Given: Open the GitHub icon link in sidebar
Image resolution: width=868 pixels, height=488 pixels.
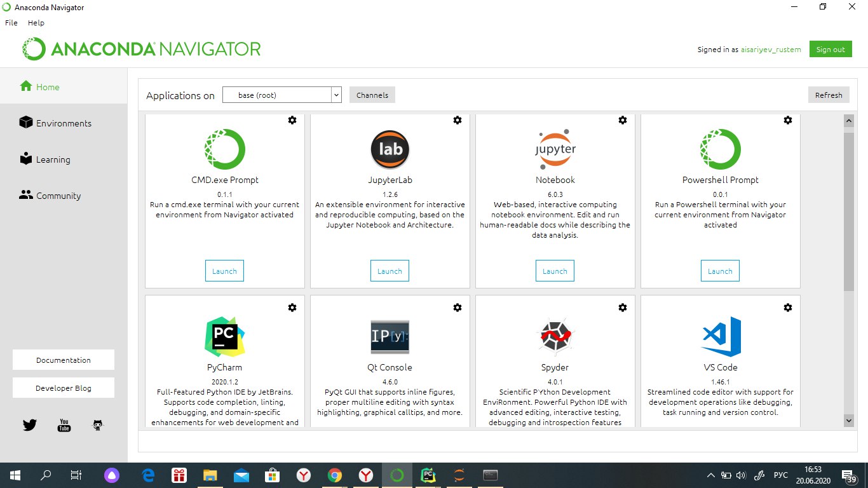Looking at the screenshot, I should (98, 425).
